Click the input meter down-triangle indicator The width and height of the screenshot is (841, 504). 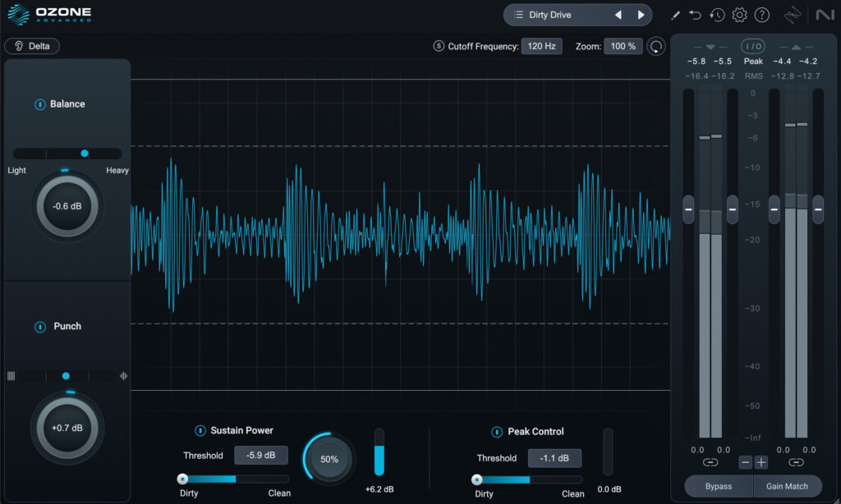point(710,47)
